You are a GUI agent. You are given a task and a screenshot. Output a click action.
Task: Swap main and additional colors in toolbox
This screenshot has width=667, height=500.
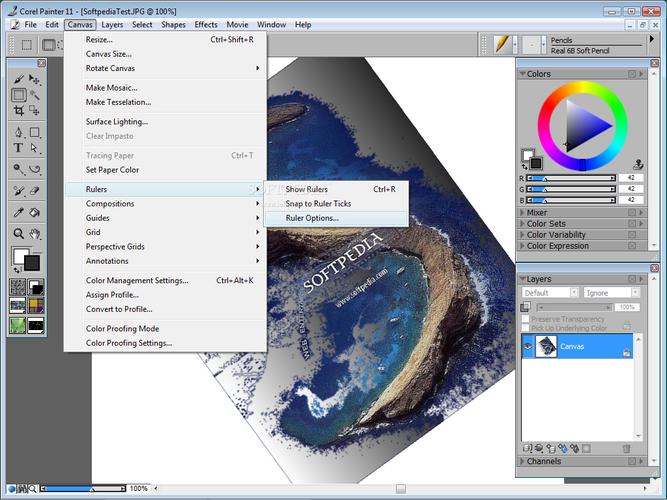[x=16, y=270]
